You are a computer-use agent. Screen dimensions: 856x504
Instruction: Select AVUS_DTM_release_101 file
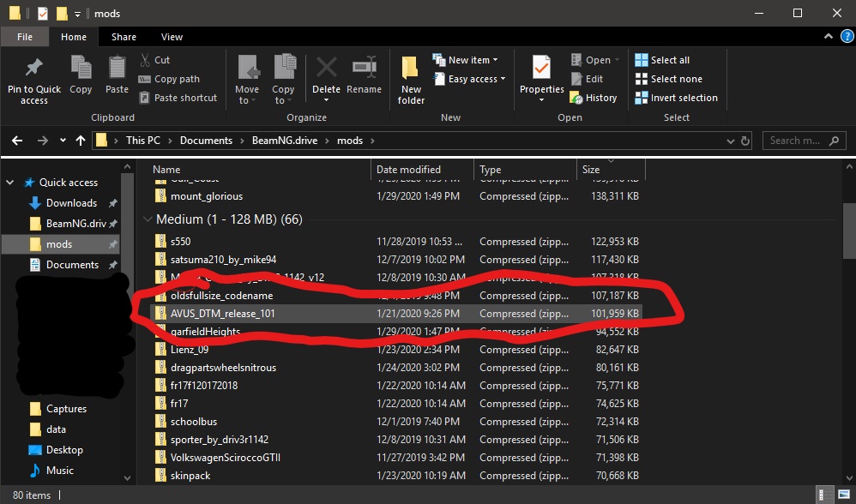coord(396,314)
